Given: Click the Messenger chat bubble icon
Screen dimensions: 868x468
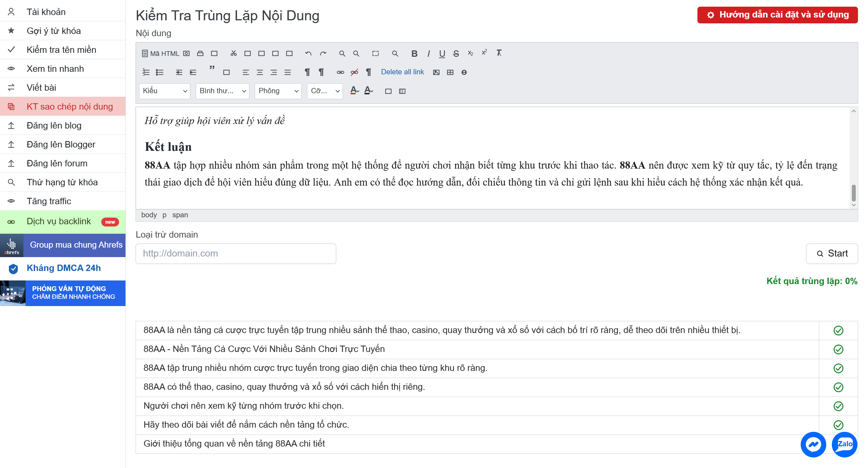Looking at the screenshot, I should pos(813,444).
